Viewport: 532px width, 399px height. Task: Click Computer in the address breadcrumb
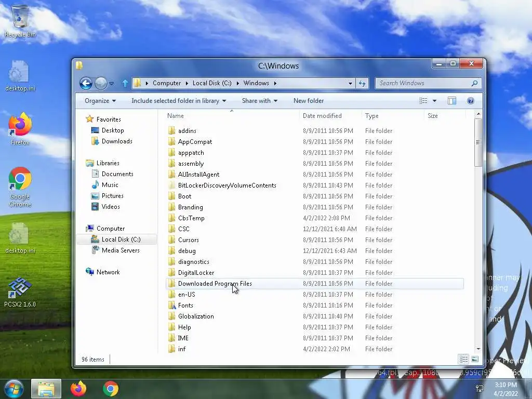pyautogui.click(x=167, y=83)
